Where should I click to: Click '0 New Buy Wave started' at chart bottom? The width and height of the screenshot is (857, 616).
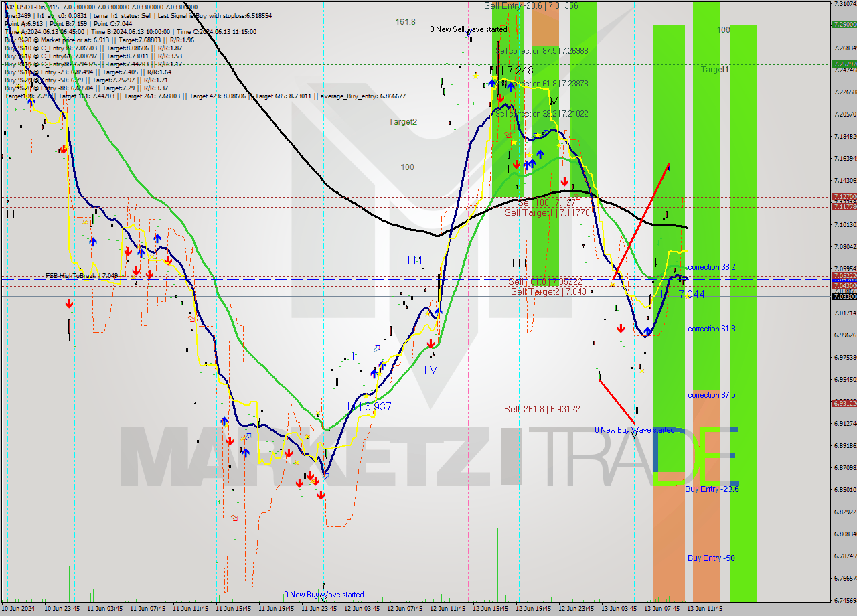click(x=324, y=595)
